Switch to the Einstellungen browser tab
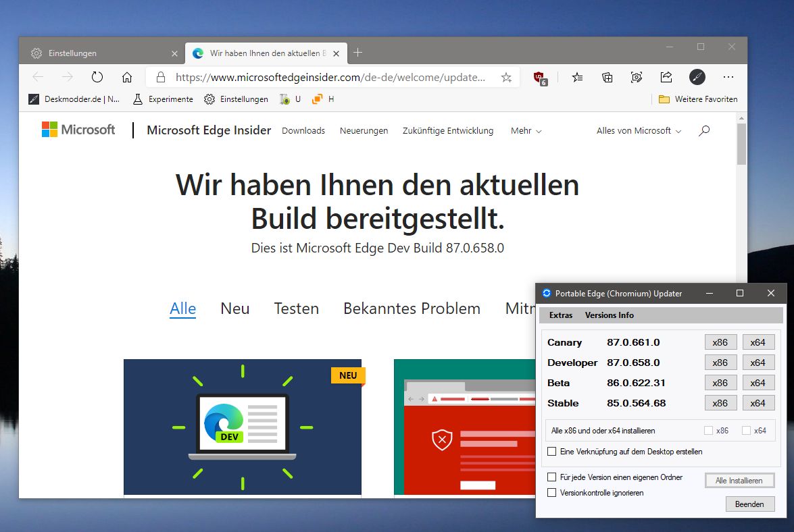This screenshot has width=794, height=532. (101, 53)
